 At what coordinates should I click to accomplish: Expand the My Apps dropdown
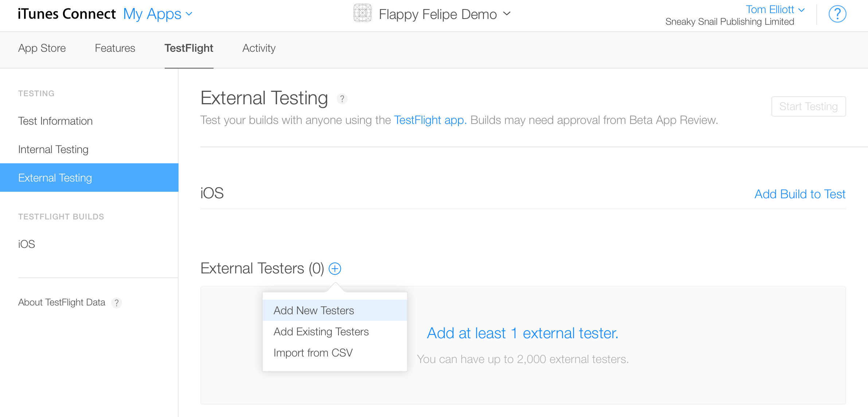click(157, 14)
